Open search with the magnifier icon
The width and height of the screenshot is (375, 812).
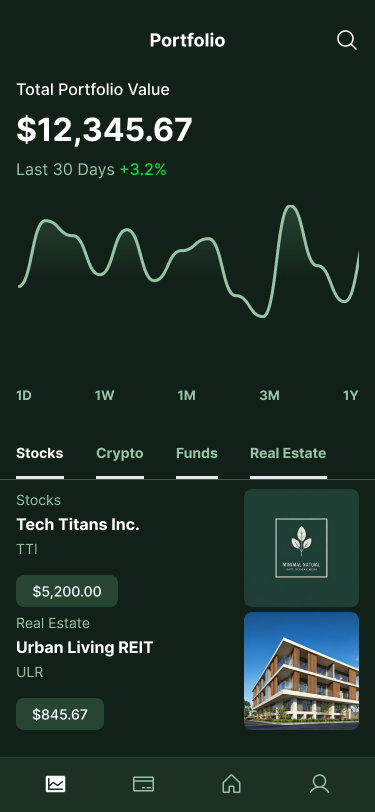[x=347, y=40]
